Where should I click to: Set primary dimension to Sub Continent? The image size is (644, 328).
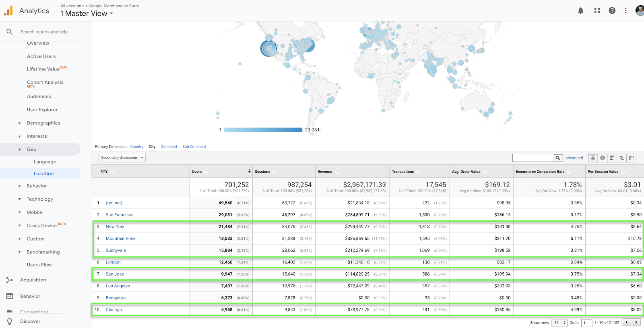194,147
